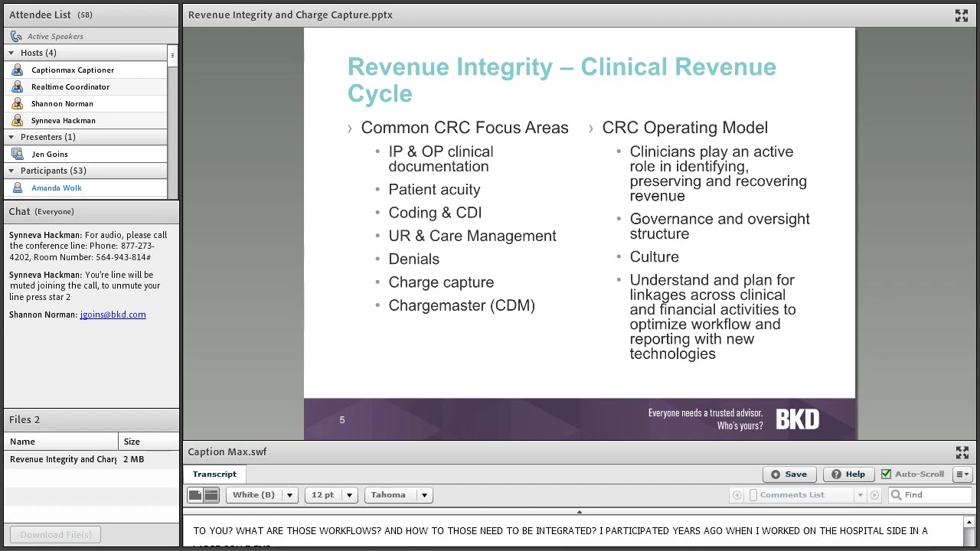Click the 2 MB file size cell
This screenshot has width=980, height=551.
(133, 459)
